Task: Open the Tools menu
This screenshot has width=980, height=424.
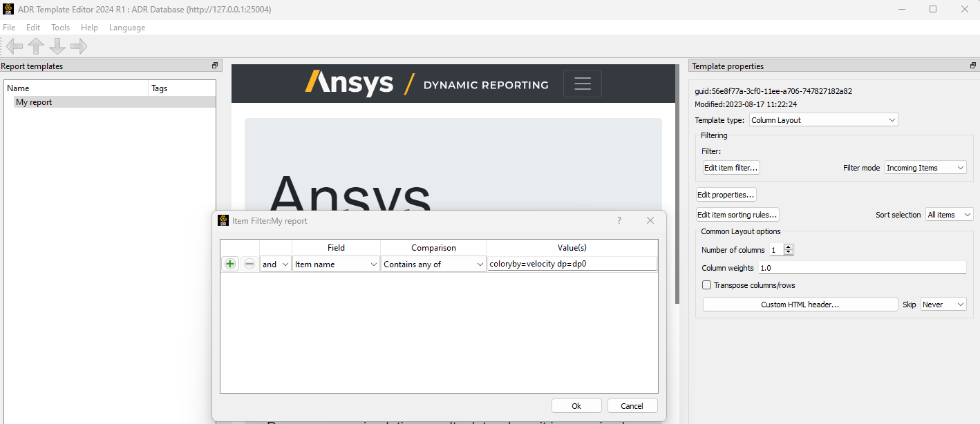Action: (61, 28)
